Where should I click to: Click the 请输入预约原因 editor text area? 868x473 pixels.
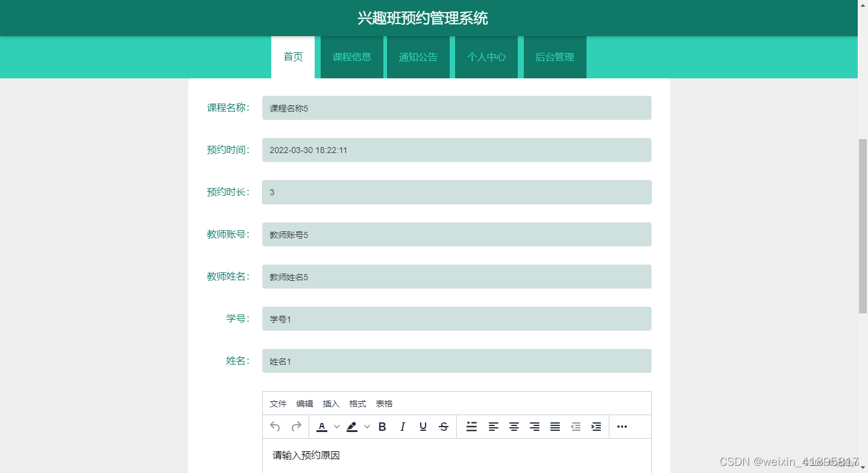click(x=457, y=456)
